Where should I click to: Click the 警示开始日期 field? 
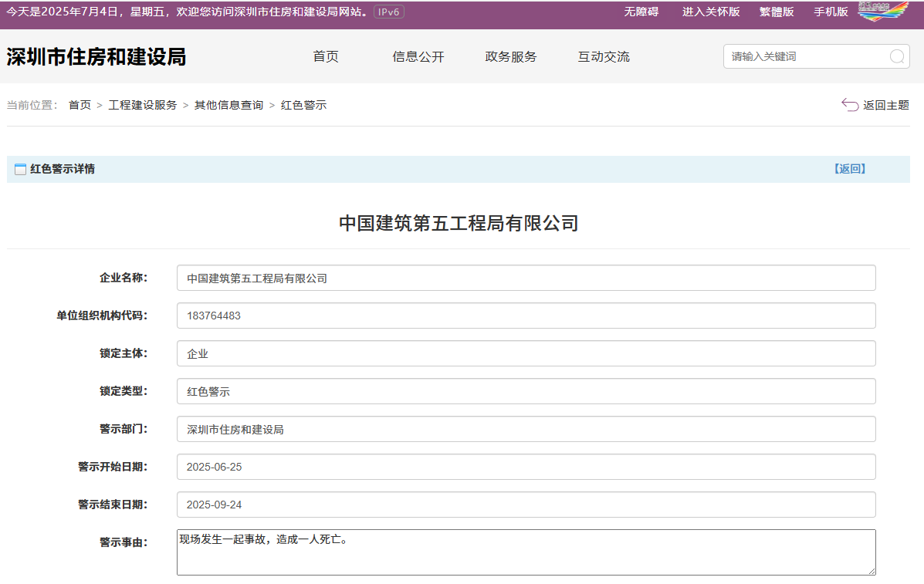click(x=526, y=467)
